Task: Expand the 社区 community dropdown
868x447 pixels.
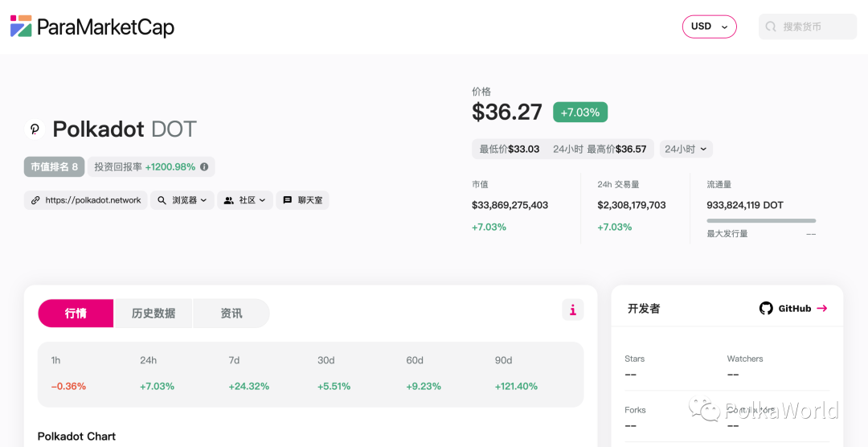Action: tap(245, 200)
